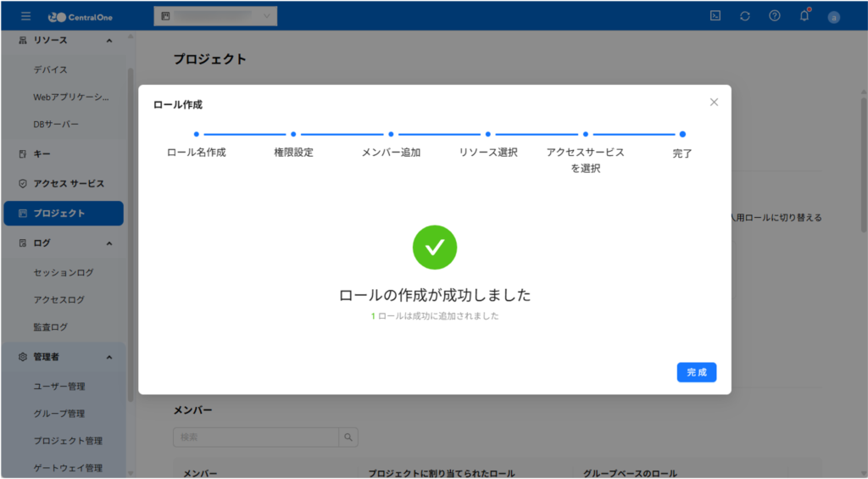Viewport: 868px width, 479px height.
Task: Open the help question mark icon
Action: pos(774,16)
